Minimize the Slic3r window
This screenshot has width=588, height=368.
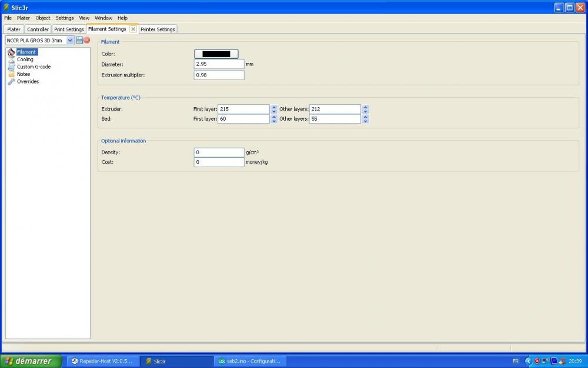click(559, 7)
